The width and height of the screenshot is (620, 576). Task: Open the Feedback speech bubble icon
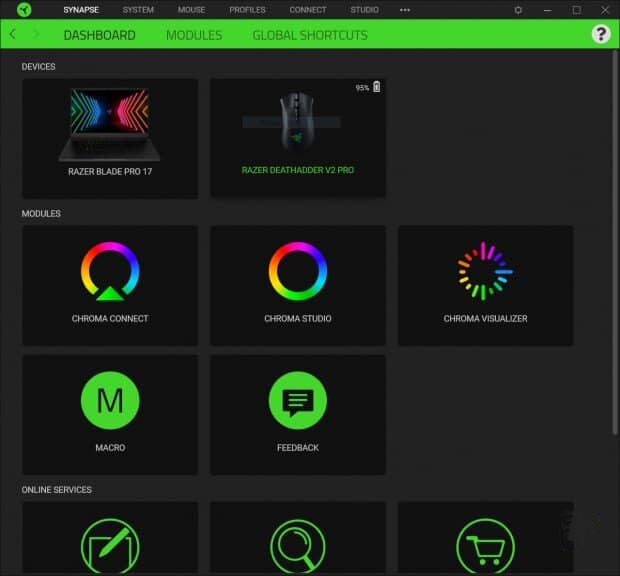[x=298, y=400]
